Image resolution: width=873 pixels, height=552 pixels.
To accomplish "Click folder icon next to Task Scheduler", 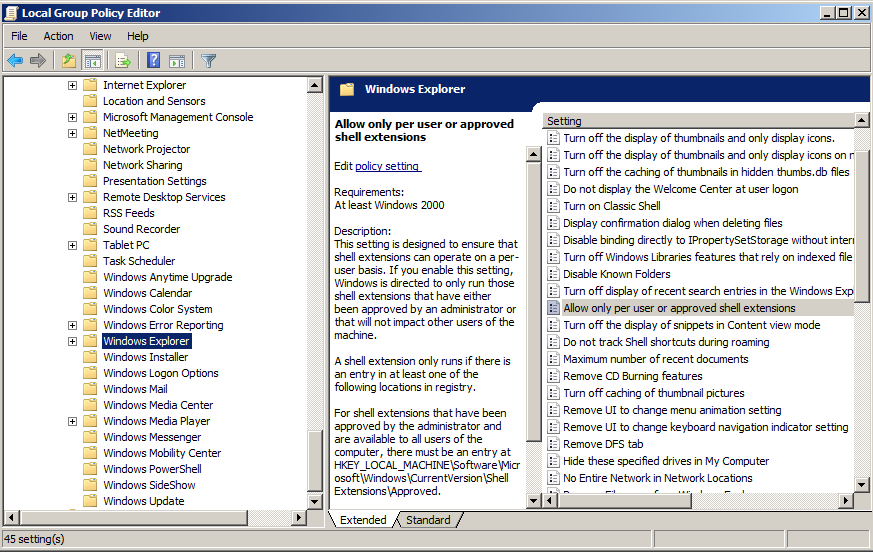I will click(x=90, y=261).
